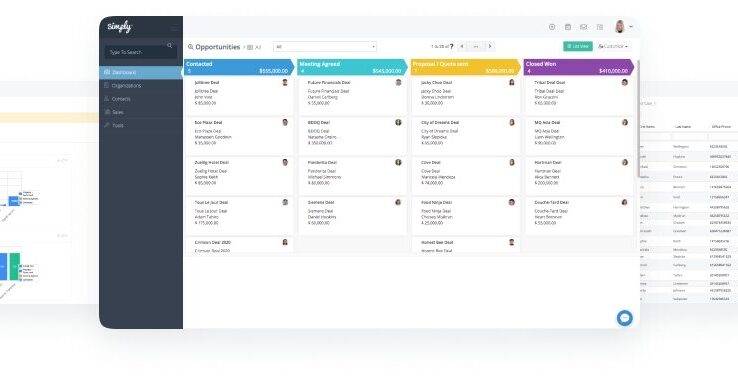Click owner avatar on Zuellig Hotel Deal card
The image size is (738, 377).
[285, 162]
